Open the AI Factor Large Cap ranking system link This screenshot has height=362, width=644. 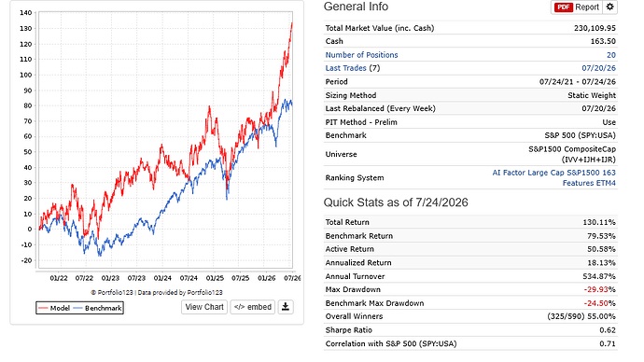click(554, 177)
